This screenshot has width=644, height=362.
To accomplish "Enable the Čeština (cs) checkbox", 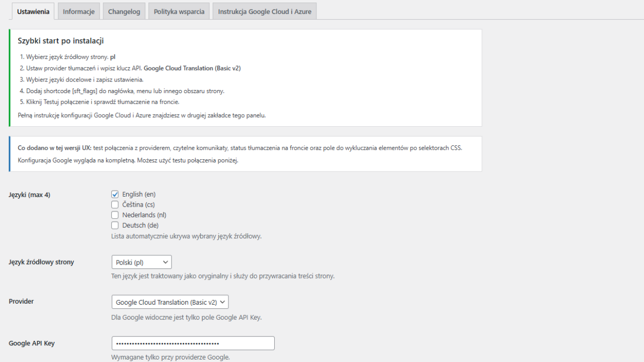I will pyautogui.click(x=115, y=205).
